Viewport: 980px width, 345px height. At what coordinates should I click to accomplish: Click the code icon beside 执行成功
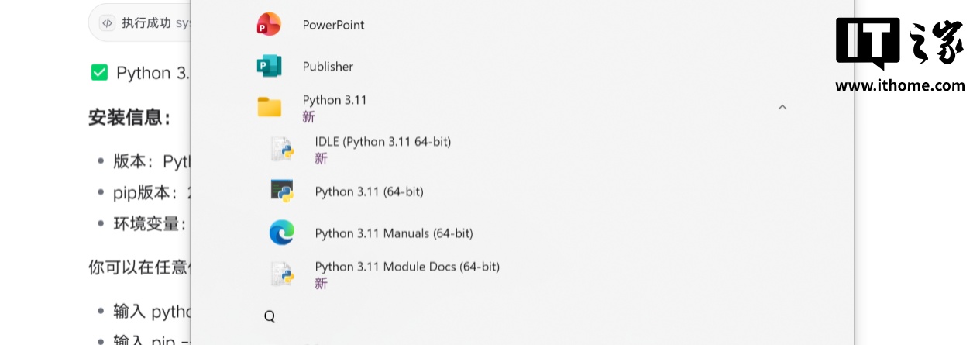click(x=107, y=22)
